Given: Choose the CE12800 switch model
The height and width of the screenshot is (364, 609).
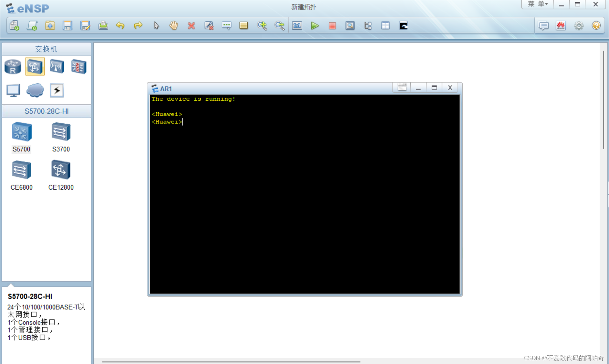Looking at the screenshot, I should [61, 175].
